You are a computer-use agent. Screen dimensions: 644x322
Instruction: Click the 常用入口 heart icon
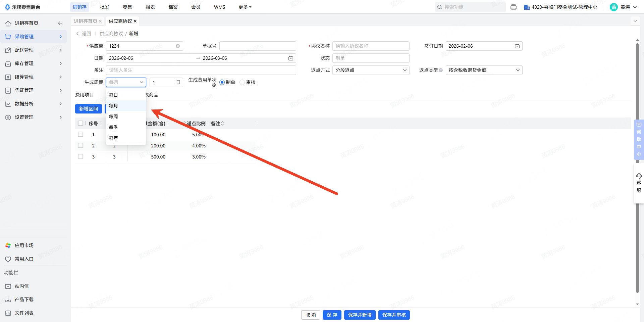(8, 259)
